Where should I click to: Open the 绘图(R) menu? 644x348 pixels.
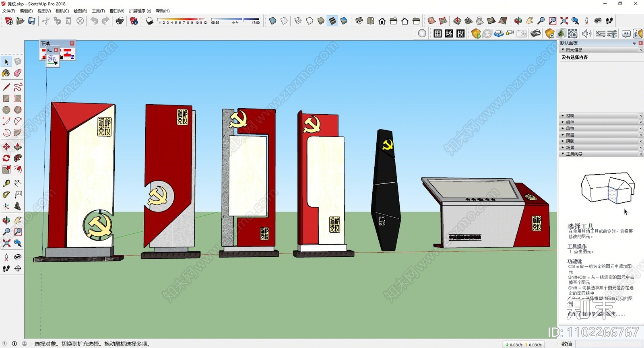pyautogui.click(x=80, y=11)
